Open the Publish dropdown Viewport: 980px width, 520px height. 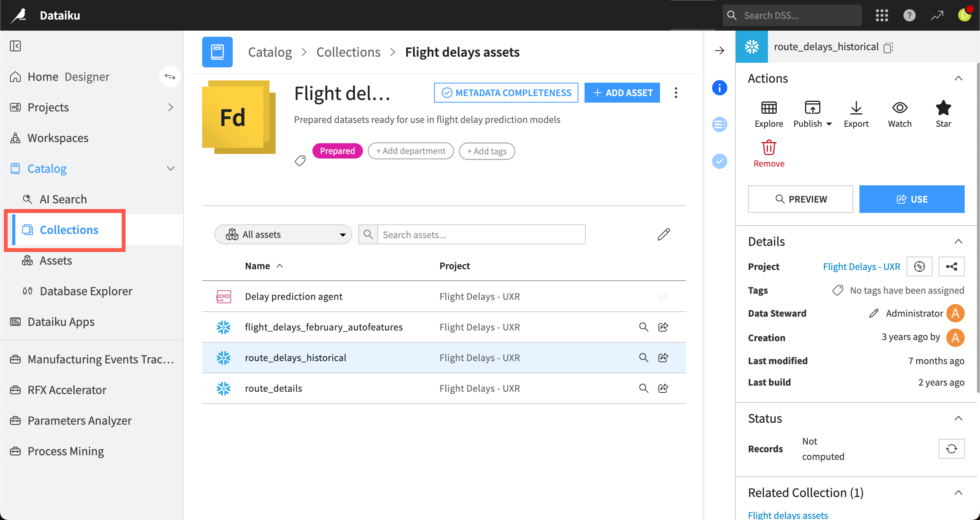[x=813, y=114]
